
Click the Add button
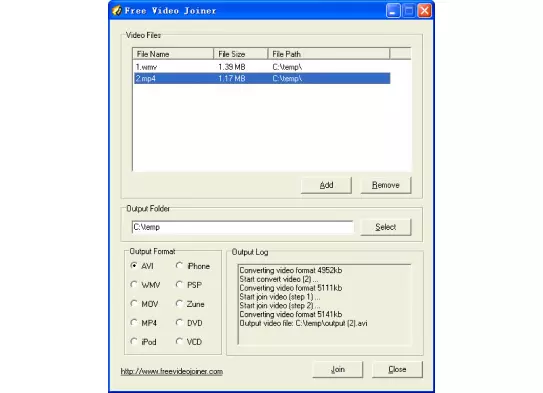pyautogui.click(x=326, y=185)
